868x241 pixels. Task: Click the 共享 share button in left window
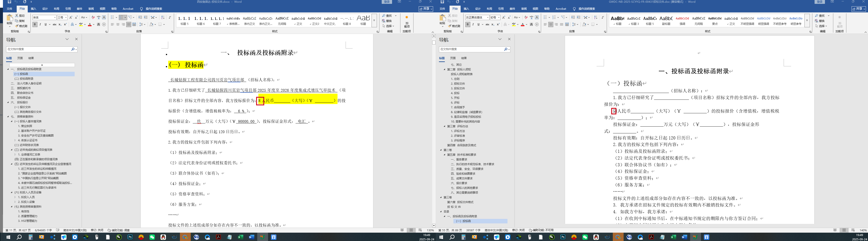point(426,9)
